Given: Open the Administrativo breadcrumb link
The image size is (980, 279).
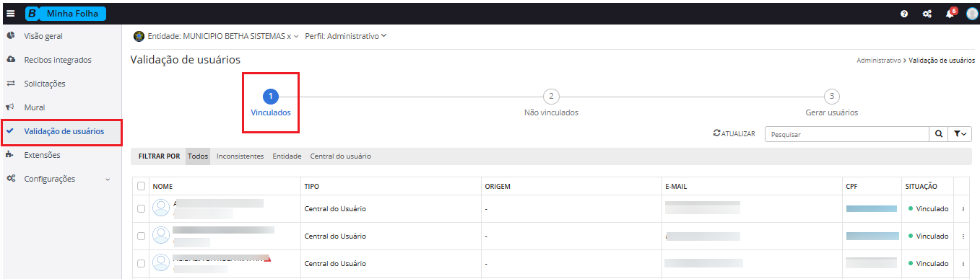Looking at the screenshot, I should (x=878, y=61).
